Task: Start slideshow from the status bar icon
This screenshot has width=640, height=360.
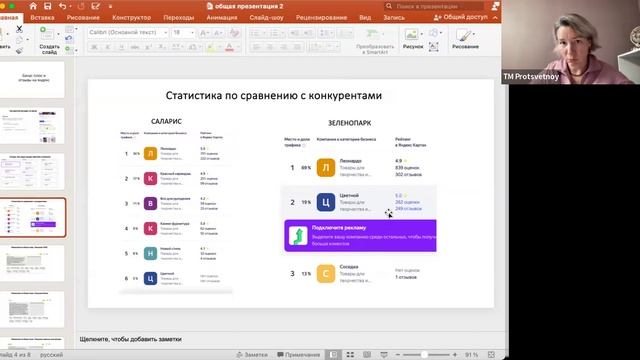Action: 384,355
